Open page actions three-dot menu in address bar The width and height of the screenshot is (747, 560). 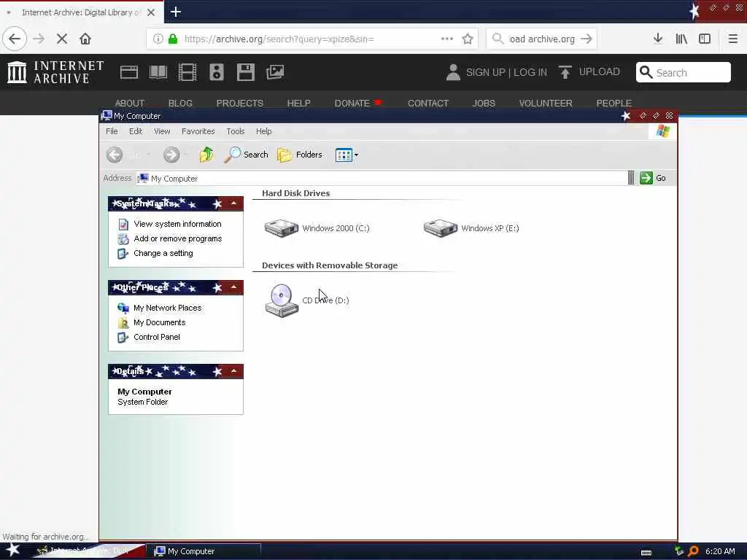click(447, 39)
